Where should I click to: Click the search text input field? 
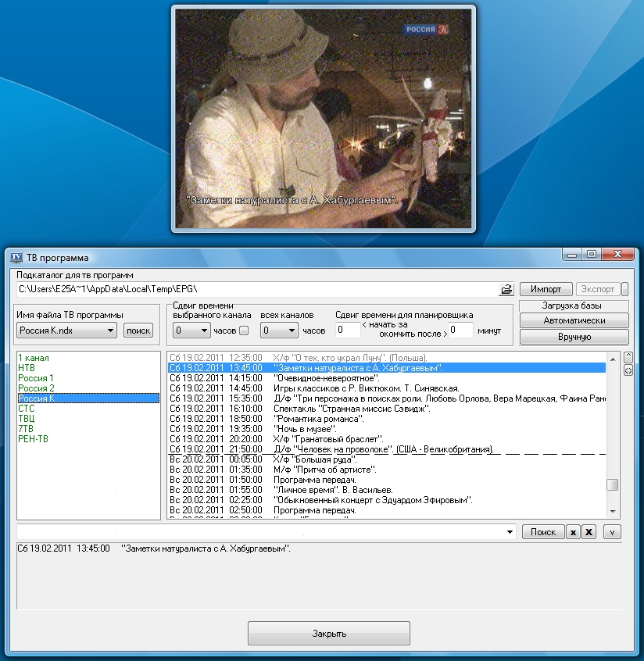(x=260, y=532)
